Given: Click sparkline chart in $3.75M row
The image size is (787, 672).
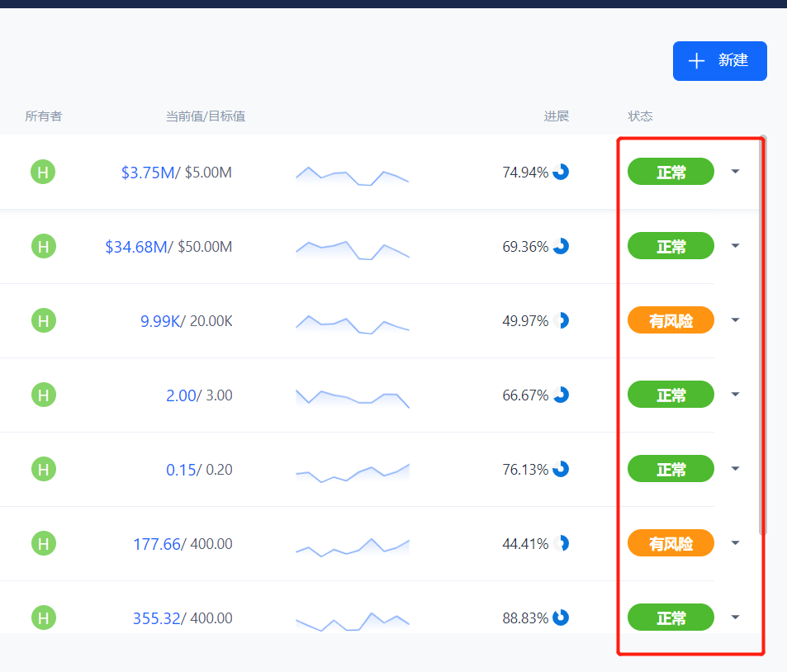Looking at the screenshot, I should point(353,176).
